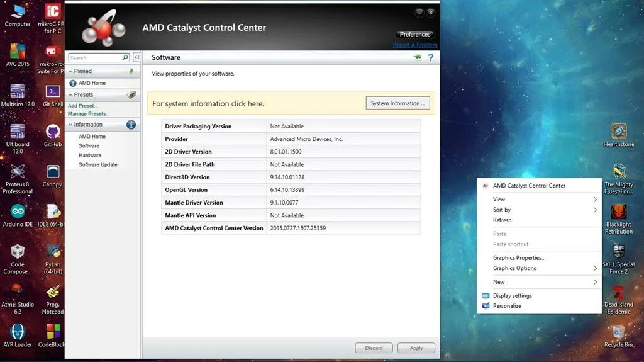Select Software under Information
The image size is (644, 362).
tap(89, 146)
